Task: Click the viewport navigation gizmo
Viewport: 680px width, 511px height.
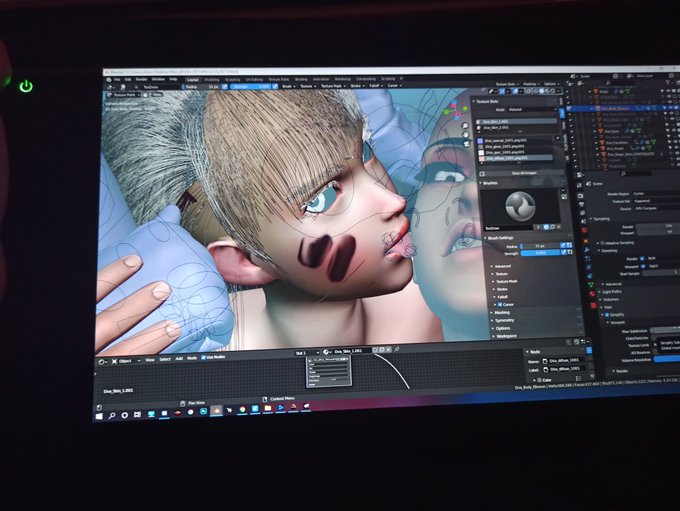Action: [x=454, y=111]
